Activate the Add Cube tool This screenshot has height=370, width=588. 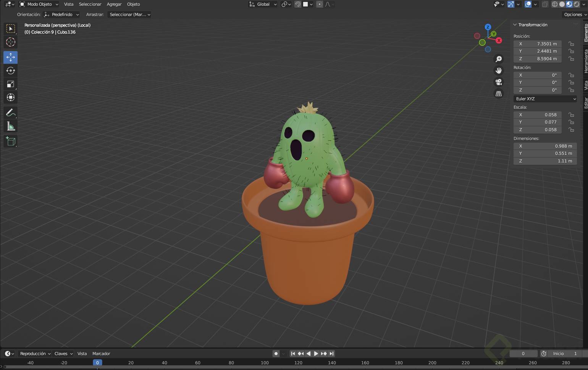click(x=10, y=141)
